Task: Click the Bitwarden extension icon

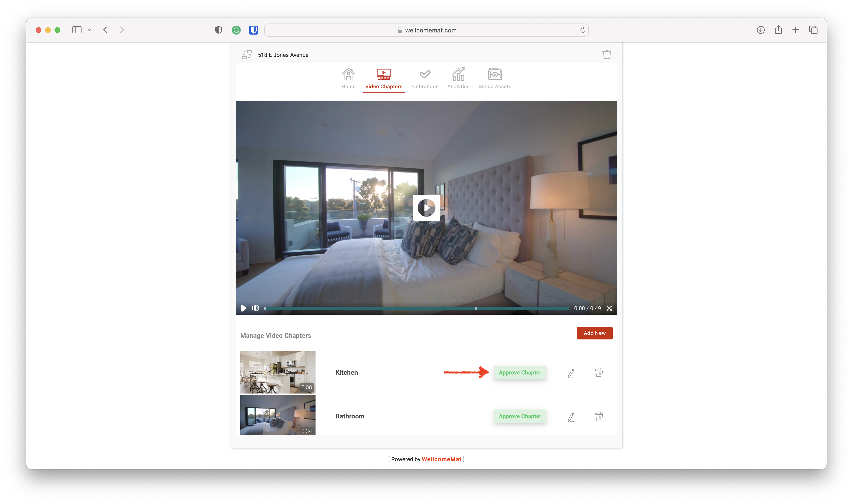Action: pyautogui.click(x=253, y=30)
